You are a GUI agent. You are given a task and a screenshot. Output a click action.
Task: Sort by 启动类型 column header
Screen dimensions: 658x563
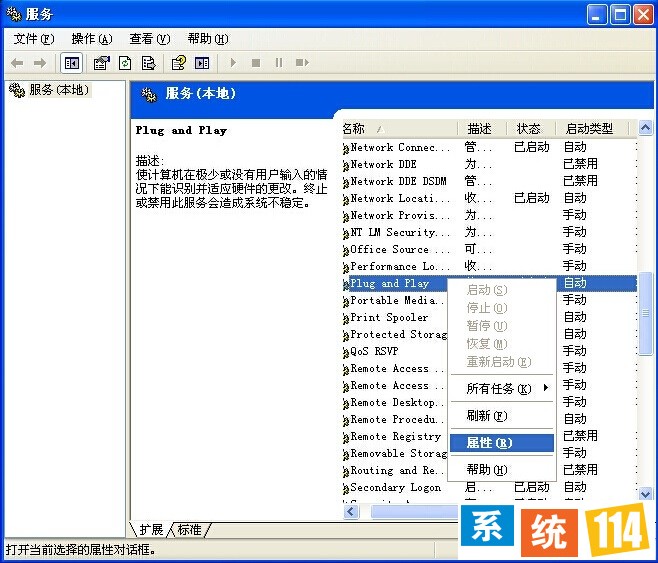tap(592, 128)
